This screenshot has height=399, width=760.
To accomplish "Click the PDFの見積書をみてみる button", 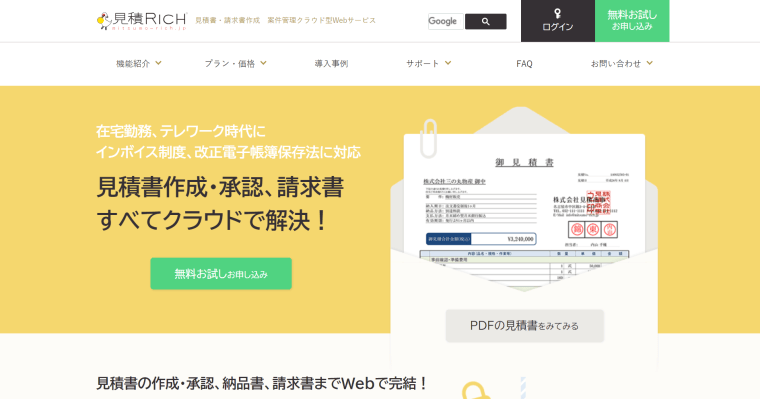I will click(x=525, y=326).
